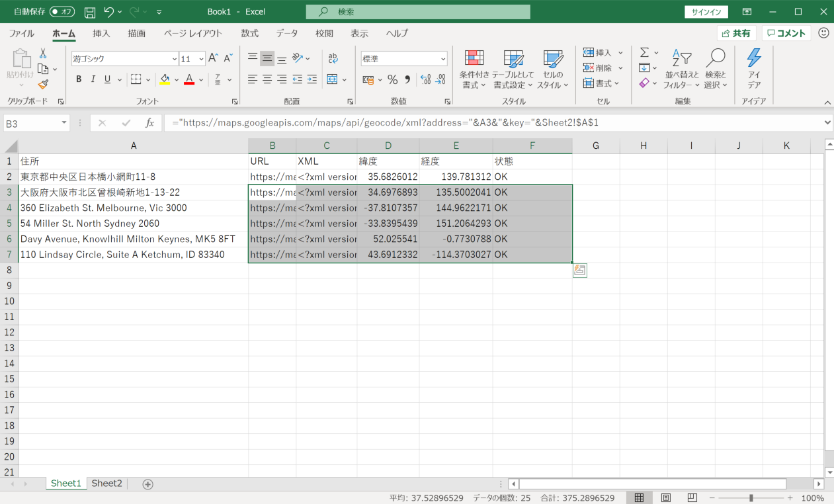The image size is (834, 504).
Task: Open the Insert (挿入) ribbon tab
Action: (x=101, y=33)
